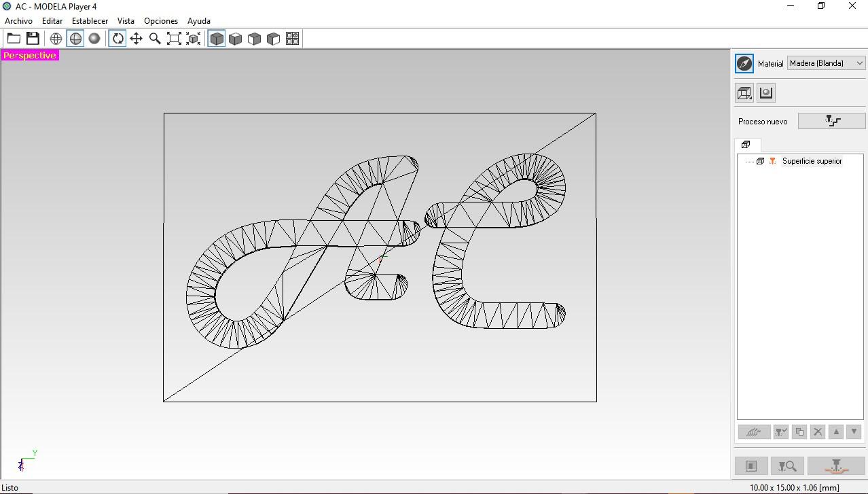Switch to the front face cube view
Viewport: 868px width, 494px height.
point(255,39)
